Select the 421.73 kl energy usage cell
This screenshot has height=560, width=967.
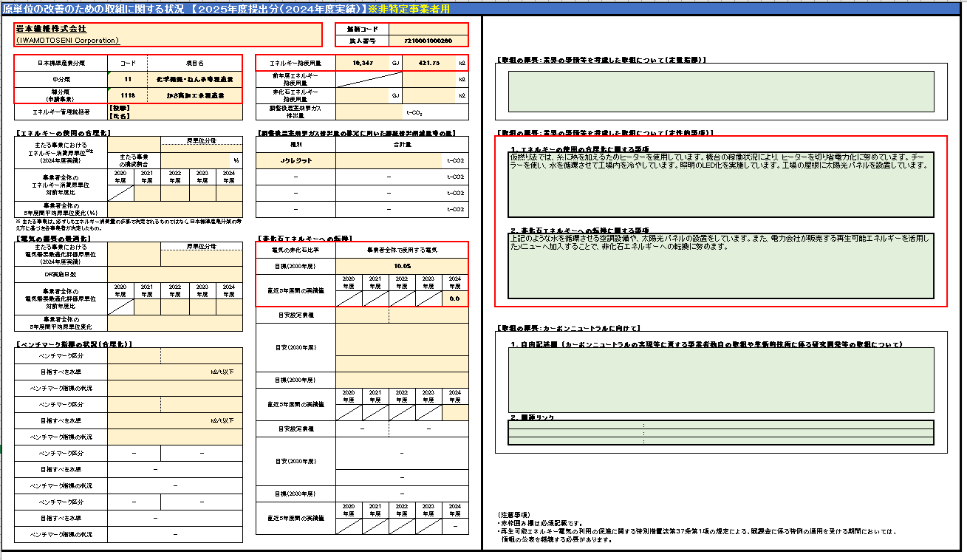(x=427, y=64)
